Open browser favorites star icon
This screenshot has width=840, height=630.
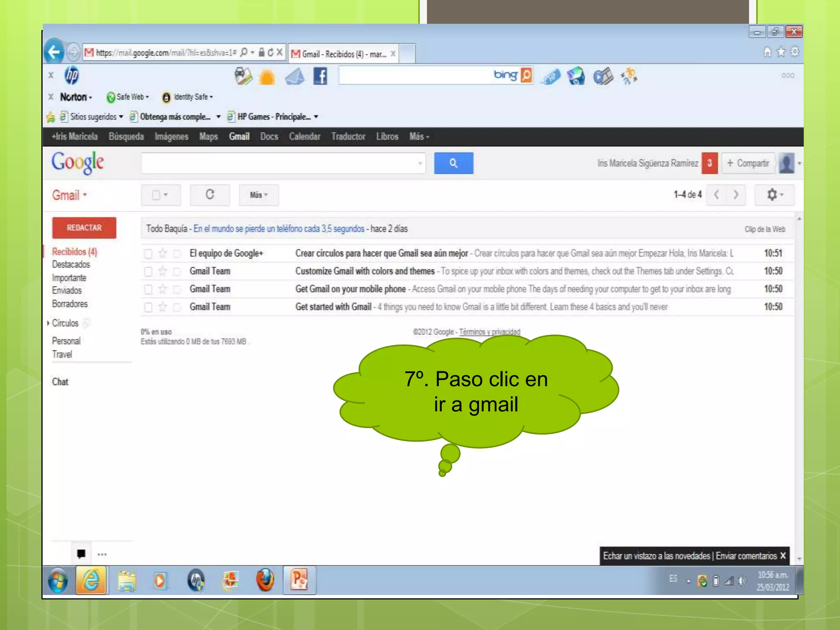pos(781,52)
